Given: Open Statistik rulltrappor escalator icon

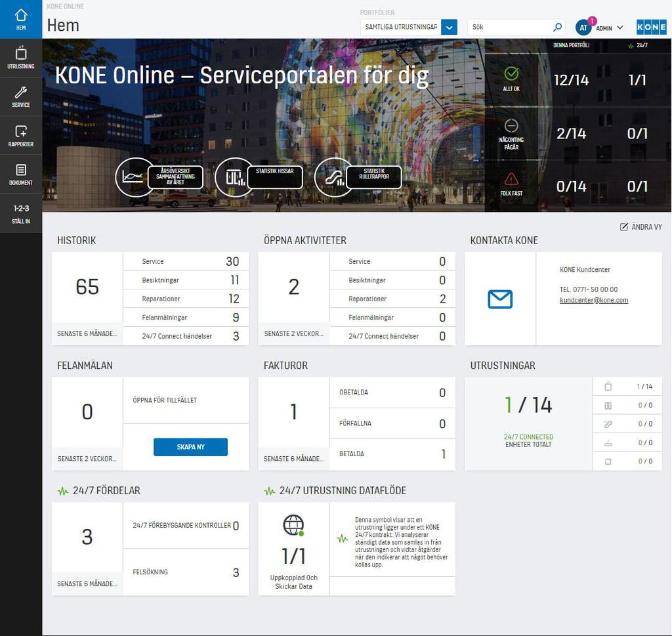Looking at the screenshot, I should [x=334, y=177].
